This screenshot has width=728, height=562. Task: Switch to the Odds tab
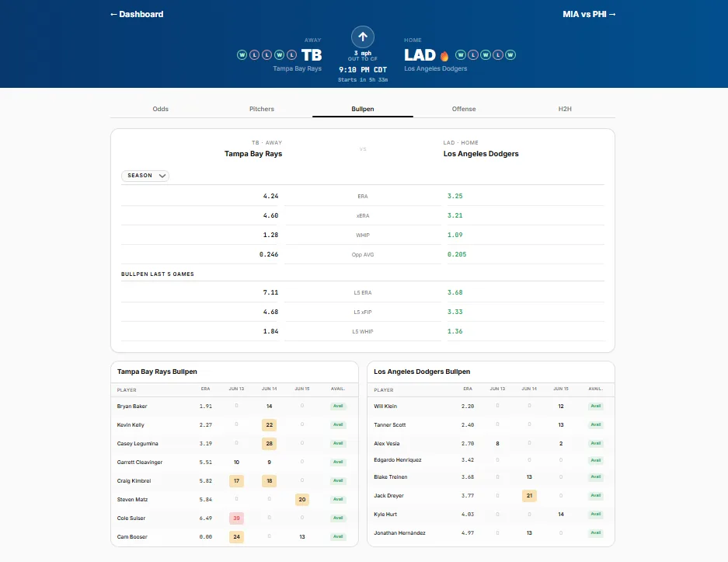pyautogui.click(x=161, y=109)
